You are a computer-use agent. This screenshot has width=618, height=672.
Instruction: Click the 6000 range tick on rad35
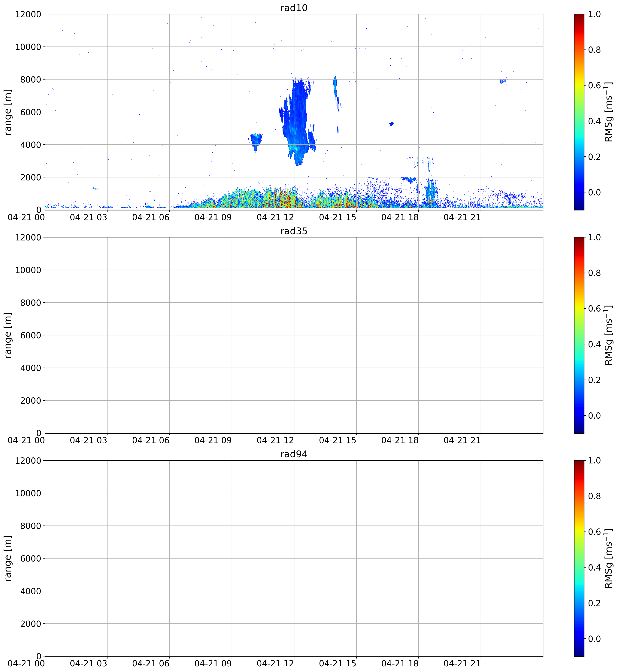31,335
